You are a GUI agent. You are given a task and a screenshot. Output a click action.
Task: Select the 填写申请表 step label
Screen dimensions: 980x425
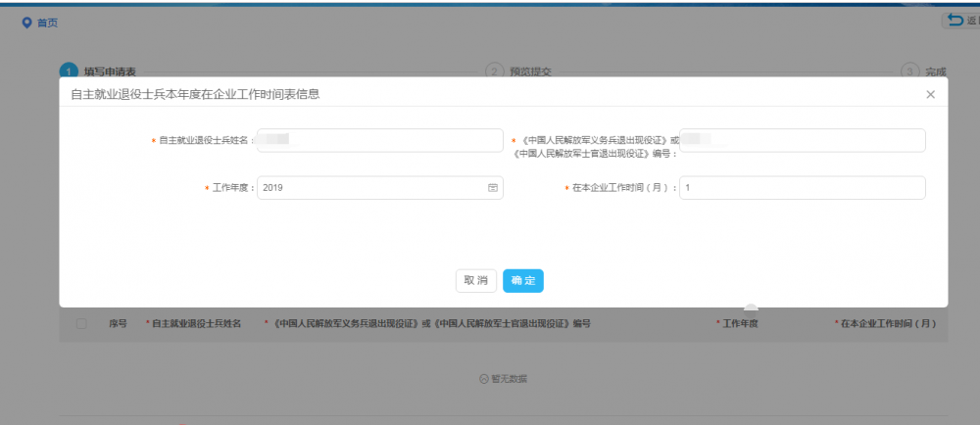[110, 71]
